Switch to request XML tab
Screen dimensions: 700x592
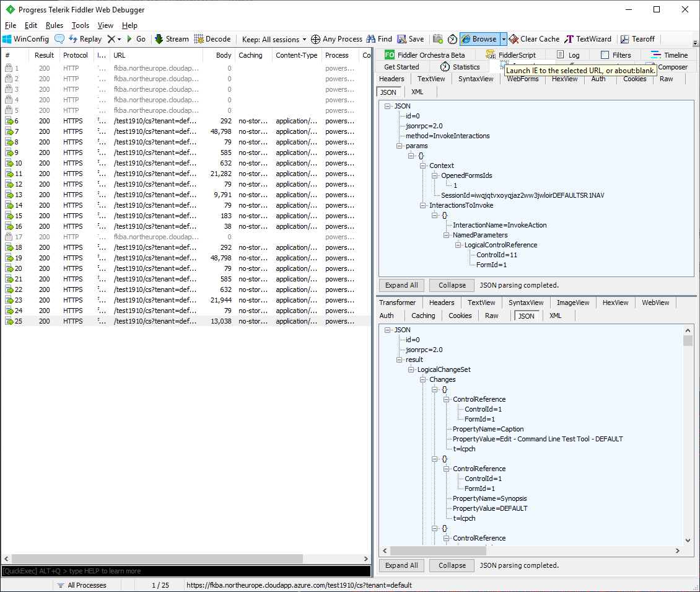coord(417,92)
